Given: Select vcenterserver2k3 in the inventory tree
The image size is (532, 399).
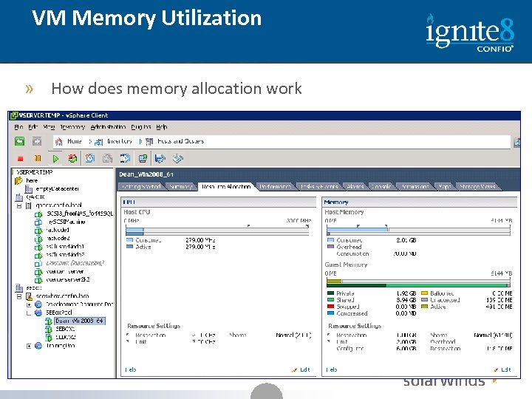Looking at the screenshot, I should click(68, 280).
